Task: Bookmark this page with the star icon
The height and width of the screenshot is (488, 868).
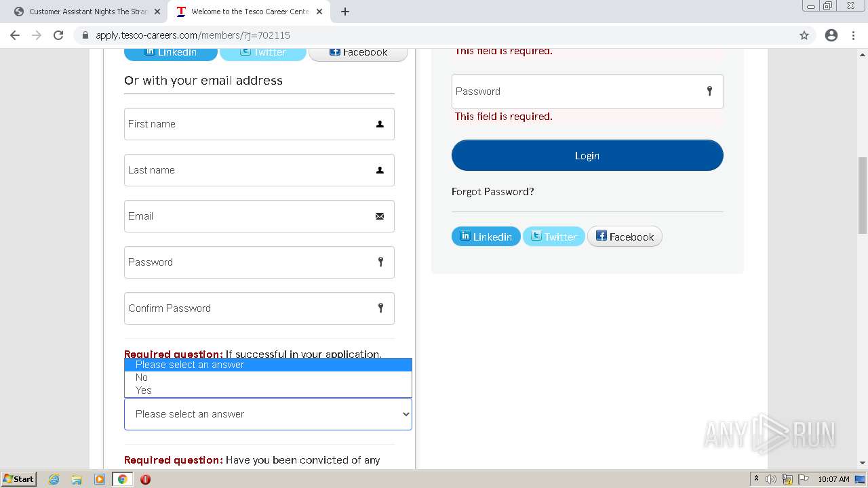Action: coord(804,35)
